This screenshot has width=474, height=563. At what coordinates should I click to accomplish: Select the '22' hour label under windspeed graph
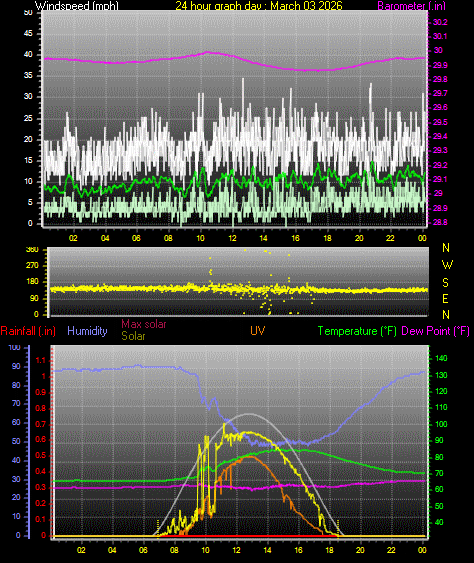click(390, 238)
